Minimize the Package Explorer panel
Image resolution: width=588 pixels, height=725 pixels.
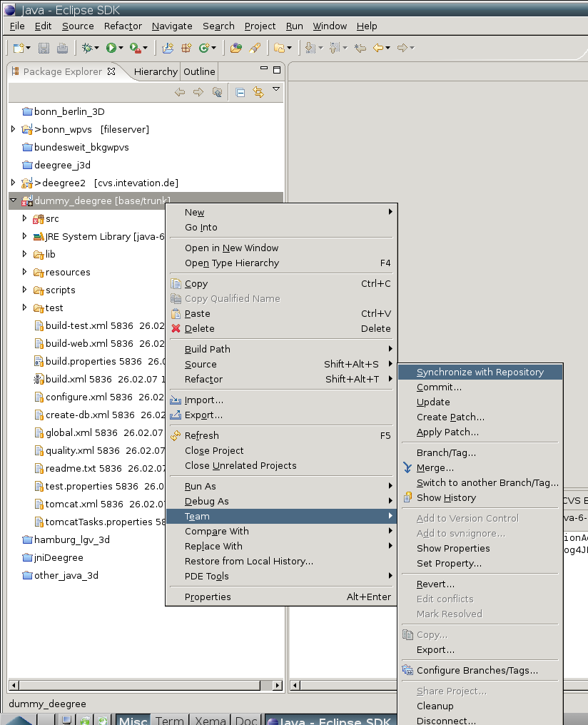[x=264, y=69]
